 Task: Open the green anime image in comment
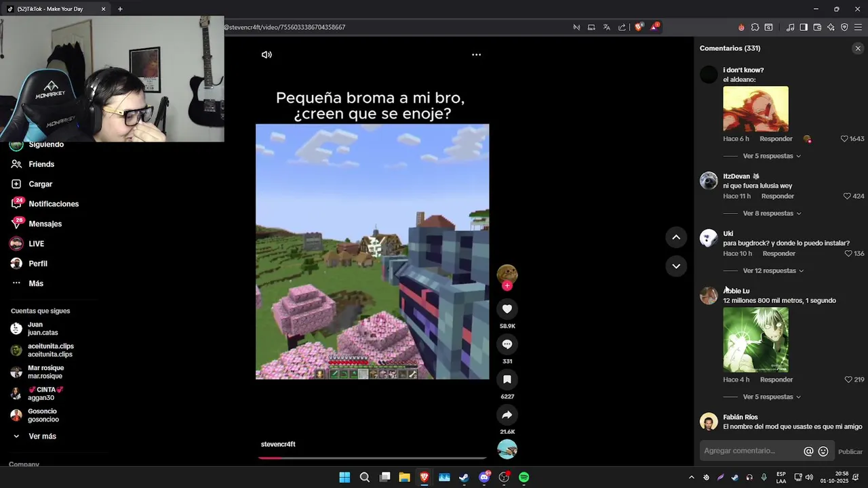tap(755, 340)
